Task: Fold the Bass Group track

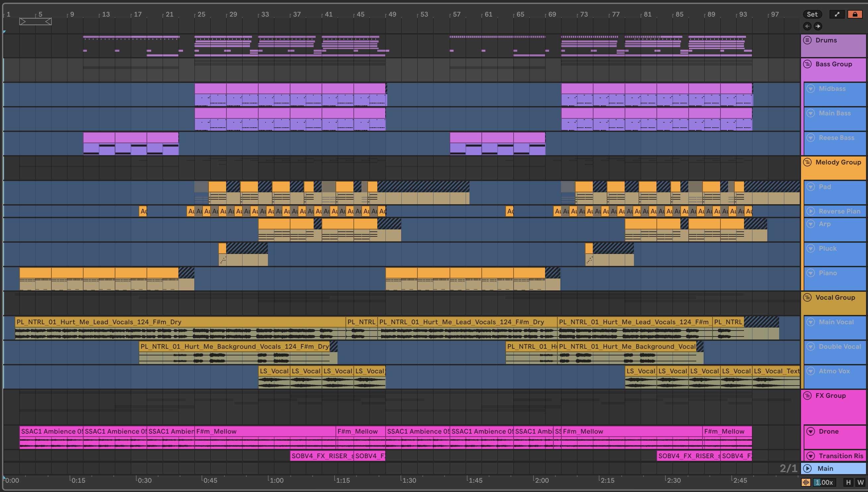Action: pyautogui.click(x=807, y=64)
